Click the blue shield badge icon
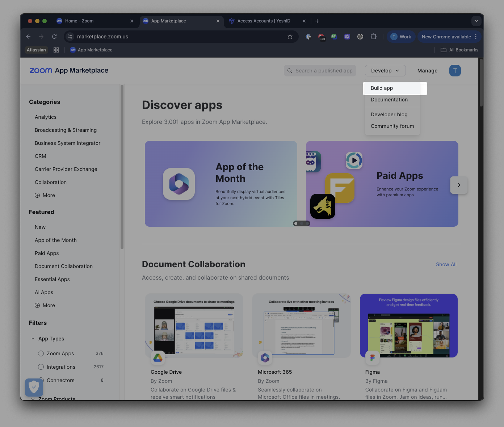 (34, 388)
